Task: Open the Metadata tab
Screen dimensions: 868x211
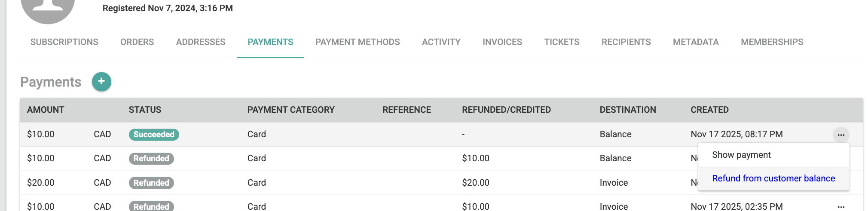Action: pos(695,42)
